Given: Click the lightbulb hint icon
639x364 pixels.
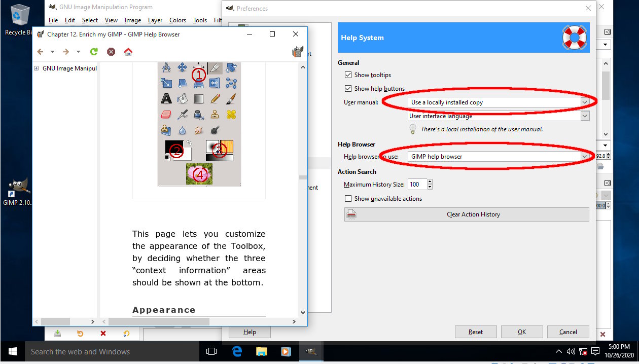Looking at the screenshot, I should click(413, 129).
